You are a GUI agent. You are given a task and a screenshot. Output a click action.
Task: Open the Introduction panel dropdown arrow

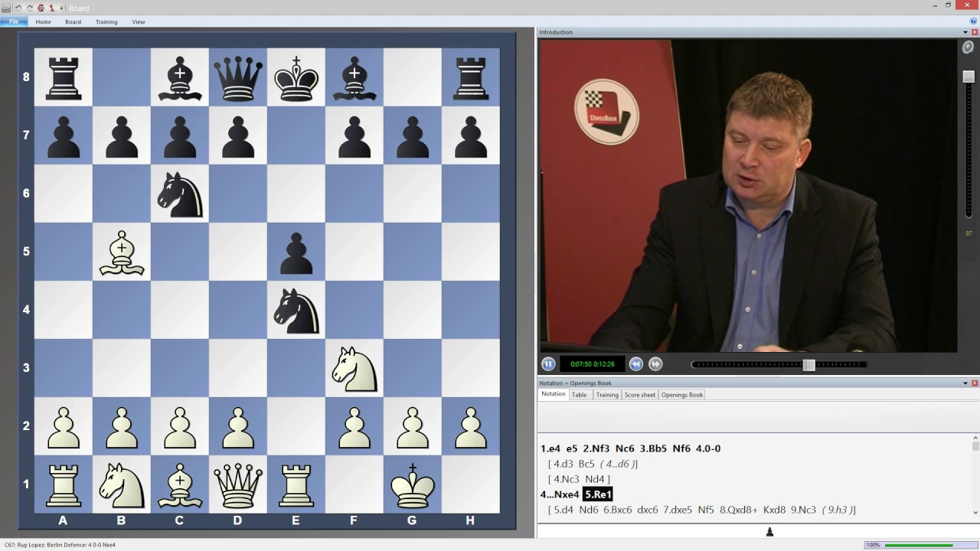click(x=965, y=32)
